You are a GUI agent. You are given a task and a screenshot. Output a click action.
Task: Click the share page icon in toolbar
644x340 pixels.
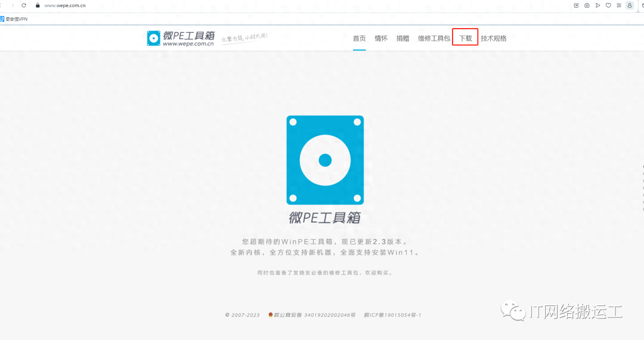pos(576,5)
